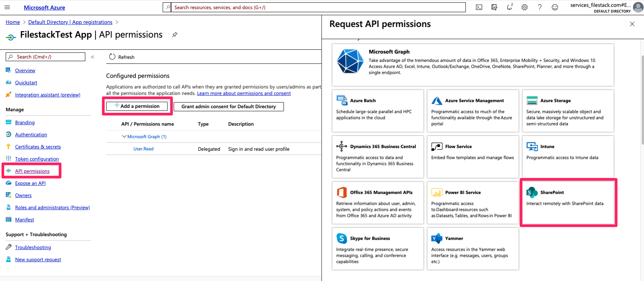Open notifications bell icon
The height and width of the screenshot is (281, 644).
(x=509, y=7)
